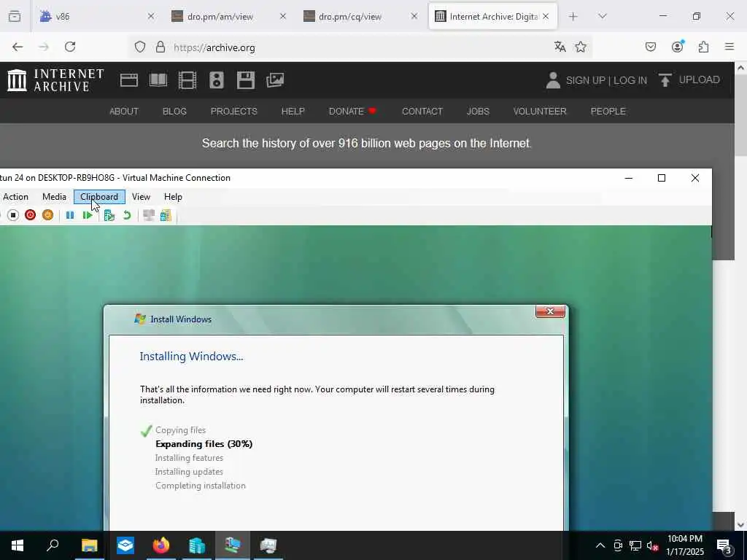The image size is (747, 560).
Task: Open the Media menu in VM Connection
Action: 54,197
